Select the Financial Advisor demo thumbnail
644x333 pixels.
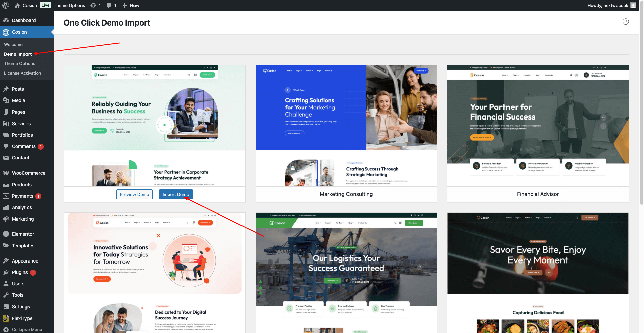(x=538, y=126)
